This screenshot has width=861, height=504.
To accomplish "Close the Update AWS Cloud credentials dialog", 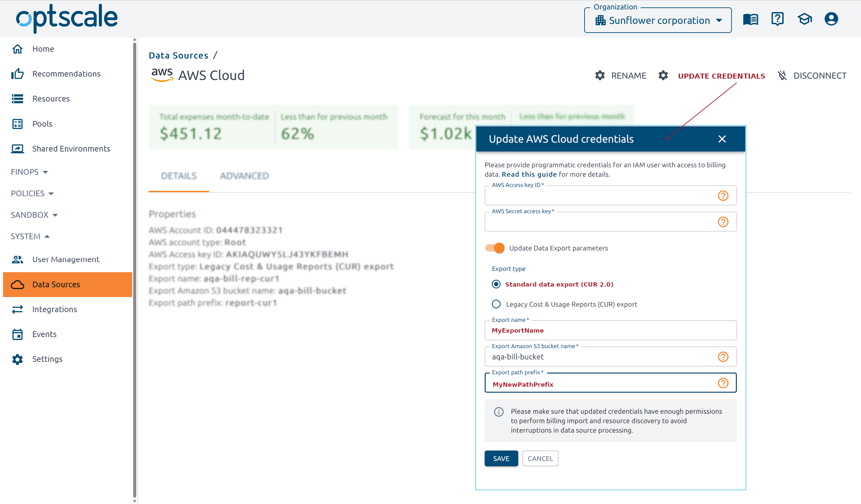I will pyautogui.click(x=722, y=139).
